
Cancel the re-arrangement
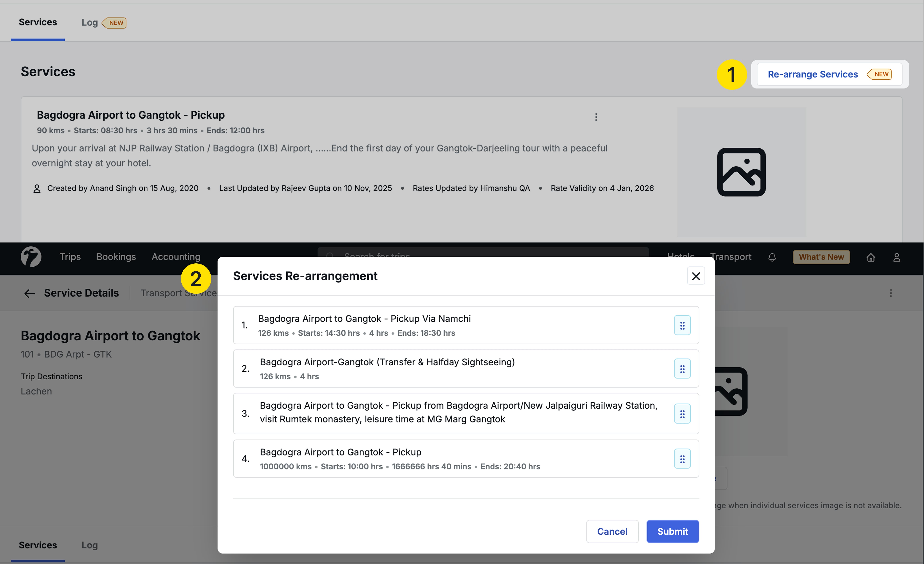[612, 531]
